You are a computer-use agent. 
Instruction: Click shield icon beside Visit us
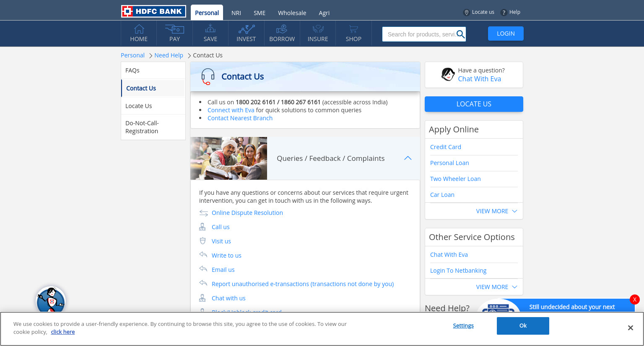pos(203,241)
